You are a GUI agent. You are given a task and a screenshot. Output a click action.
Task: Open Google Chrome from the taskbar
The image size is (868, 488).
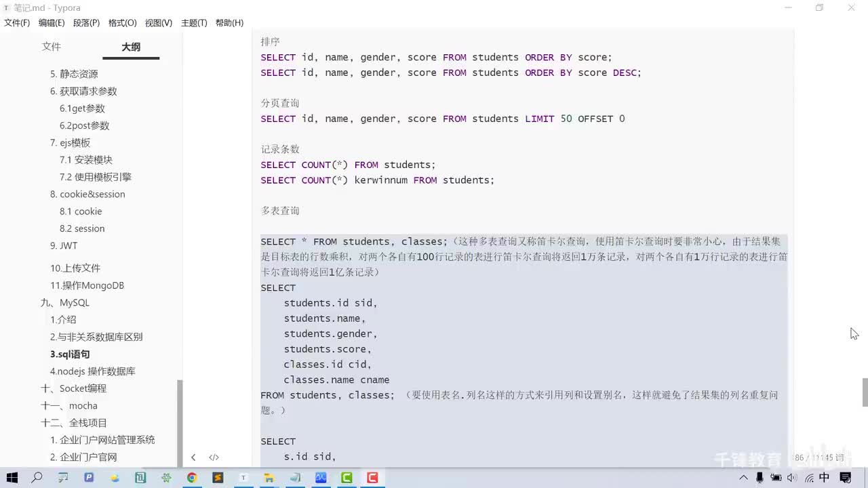click(192, 478)
